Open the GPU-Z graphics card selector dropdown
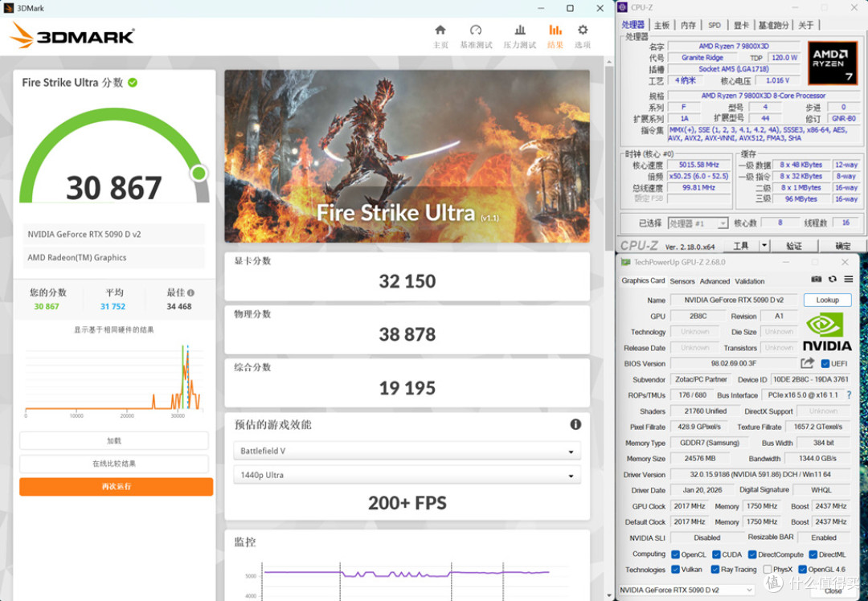The width and height of the screenshot is (868, 601). point(686,590)
